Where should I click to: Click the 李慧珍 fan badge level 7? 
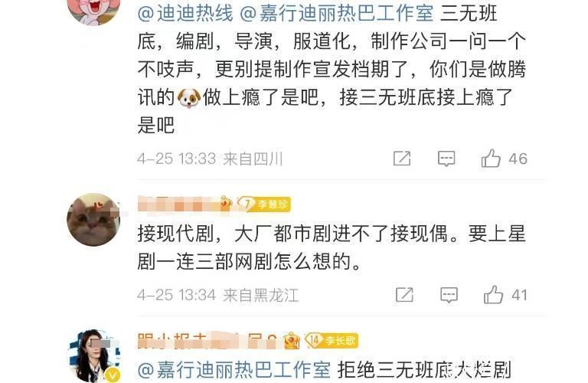pyautogui.click(x=263, y=204)
